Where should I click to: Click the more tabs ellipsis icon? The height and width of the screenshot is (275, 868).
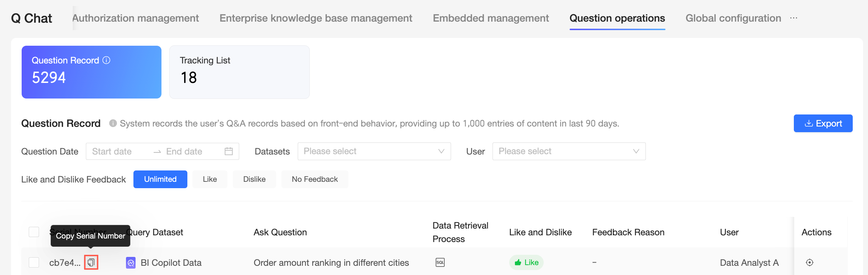pyautogui.click(x=794, y=18)
